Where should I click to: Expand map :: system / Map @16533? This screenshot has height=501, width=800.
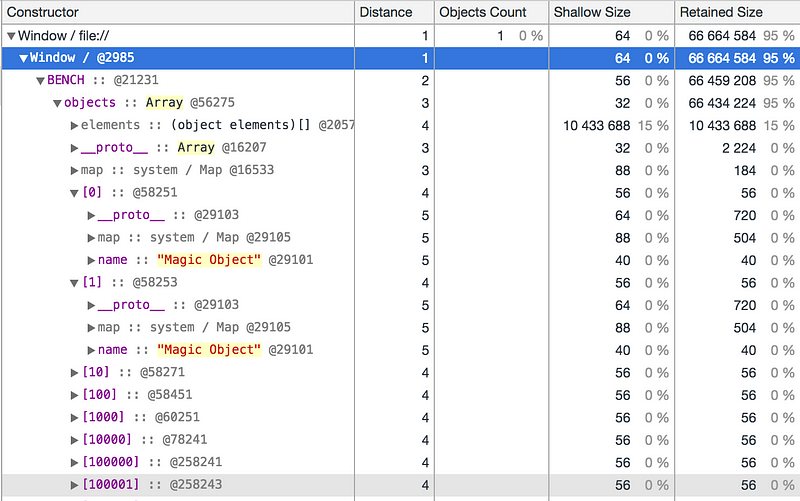click(74, 170)
